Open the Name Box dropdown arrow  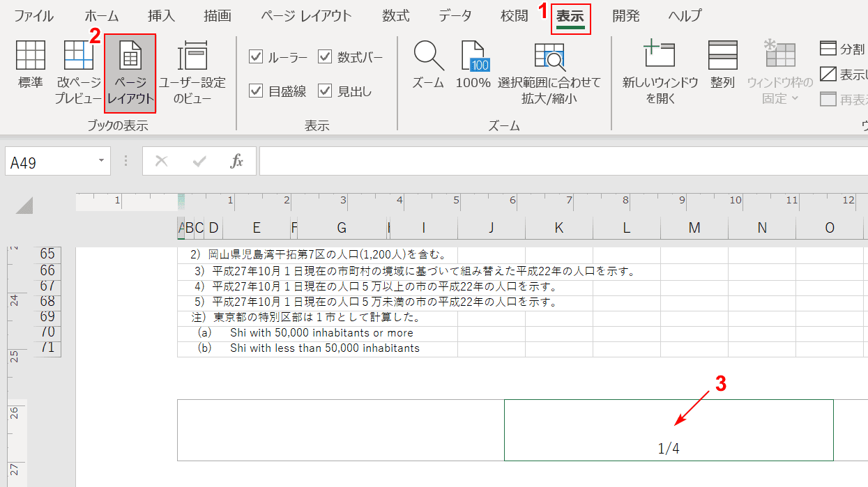click(x=102, y=162)
